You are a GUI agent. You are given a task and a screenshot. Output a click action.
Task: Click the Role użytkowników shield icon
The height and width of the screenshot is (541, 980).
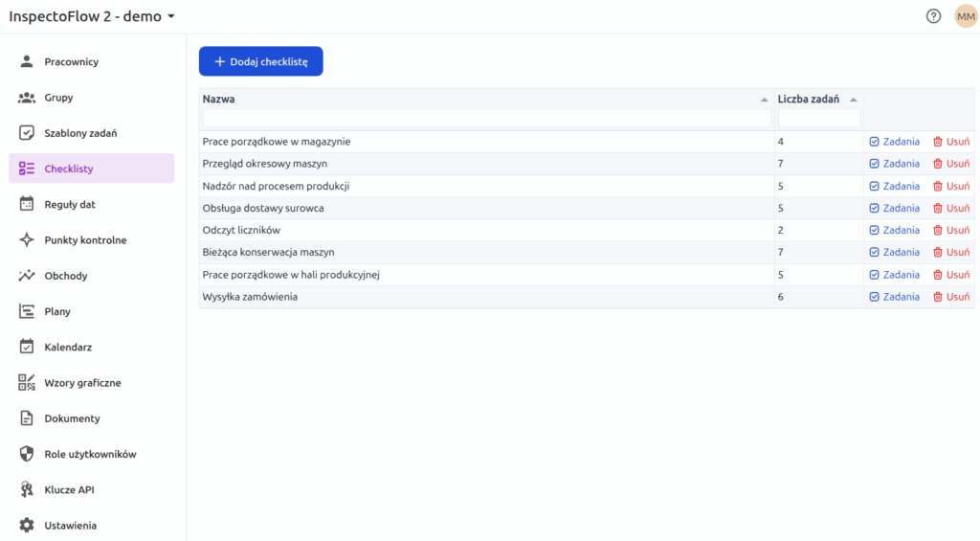26,454
